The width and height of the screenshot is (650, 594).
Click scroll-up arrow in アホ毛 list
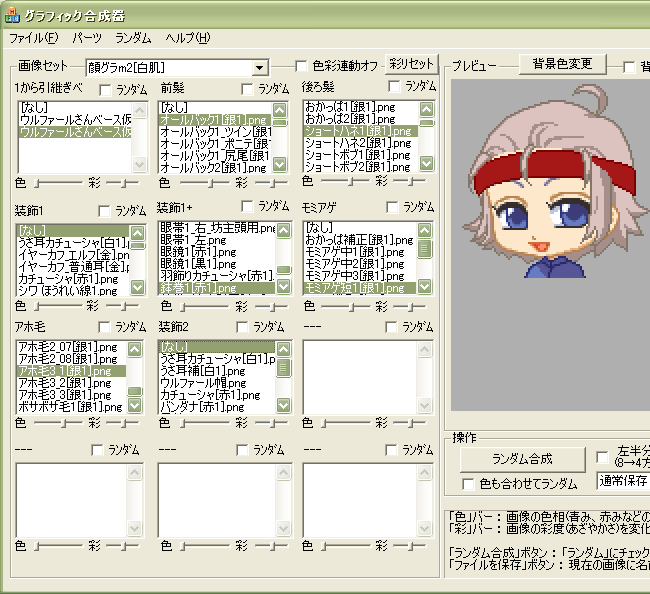pyautogui.click(x=134, y=349)
